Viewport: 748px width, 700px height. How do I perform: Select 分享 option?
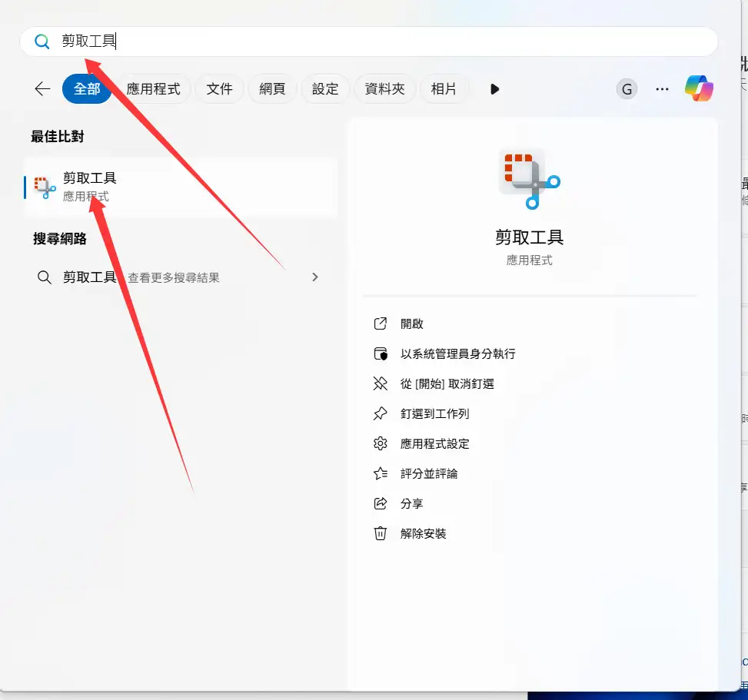412,503
